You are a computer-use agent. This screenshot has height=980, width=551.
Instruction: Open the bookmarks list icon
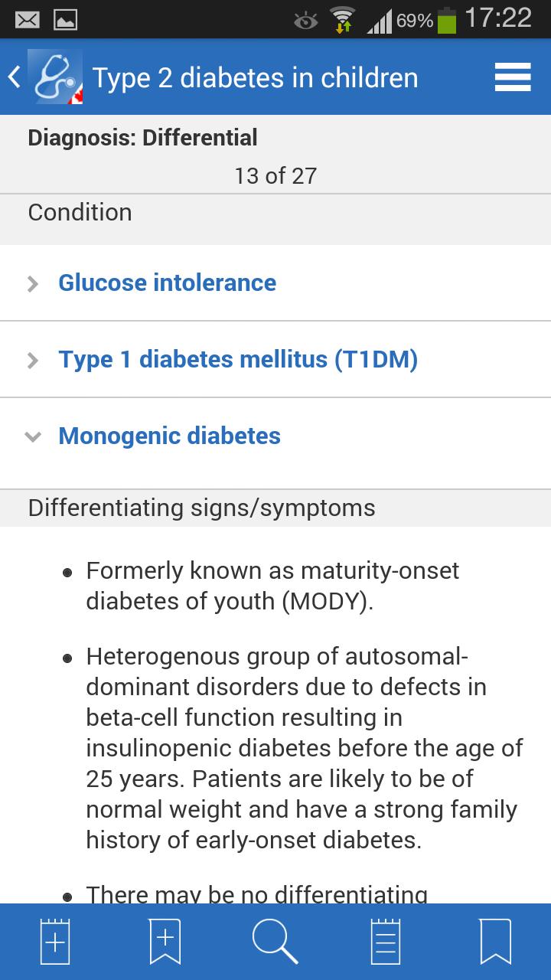click(495, 941)
